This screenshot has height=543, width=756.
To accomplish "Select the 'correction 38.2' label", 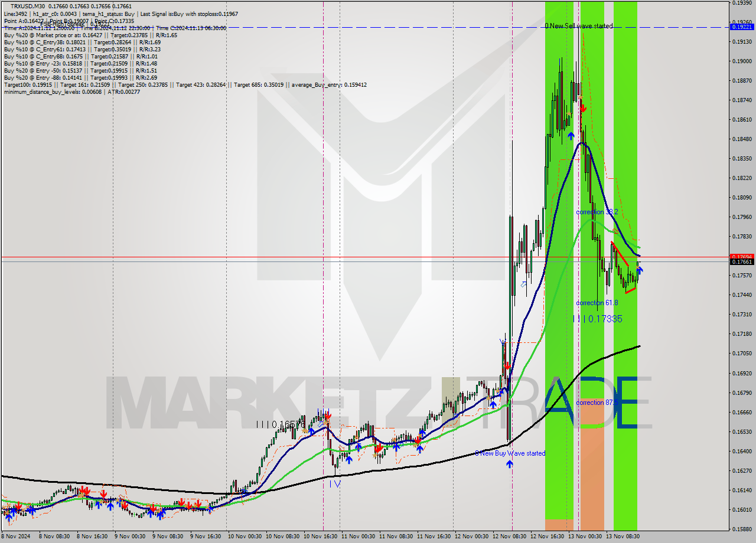I will tap(597, 211).
